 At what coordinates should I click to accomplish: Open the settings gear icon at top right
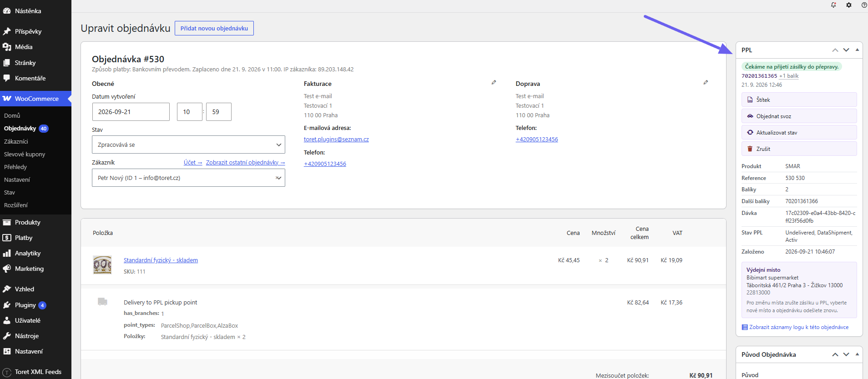(x=849, y=5)
